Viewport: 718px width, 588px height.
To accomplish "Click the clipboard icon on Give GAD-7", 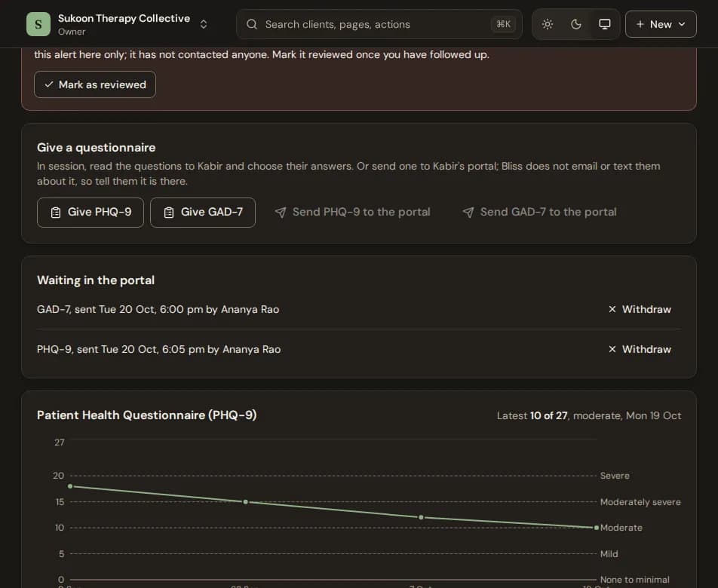I will pyautogui.click(x=169, y=213).
